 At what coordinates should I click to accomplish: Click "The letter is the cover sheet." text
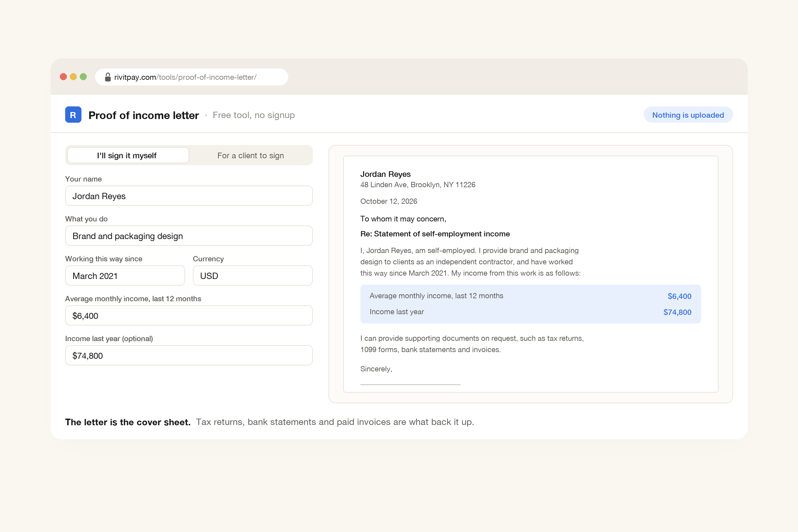coord(128,422)
